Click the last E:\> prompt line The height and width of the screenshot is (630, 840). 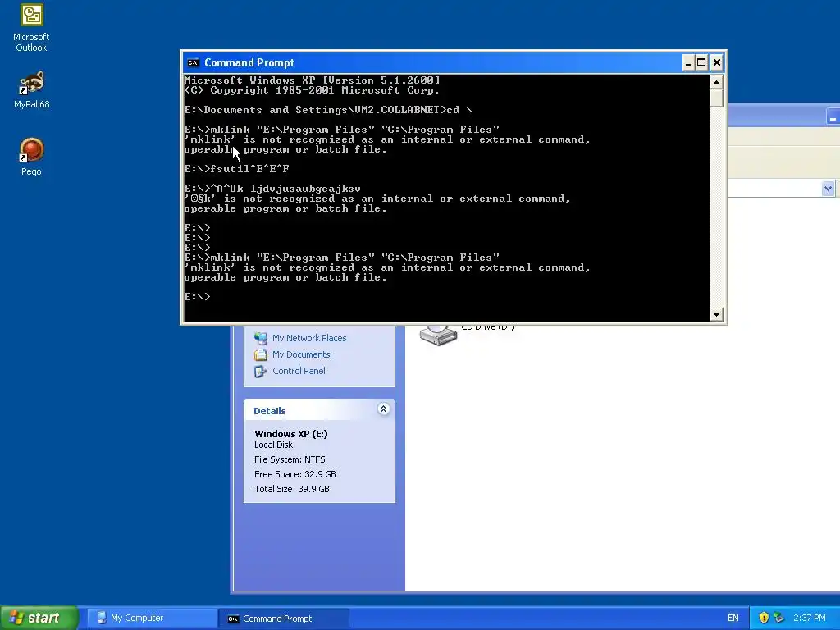(x=197, y=297)
